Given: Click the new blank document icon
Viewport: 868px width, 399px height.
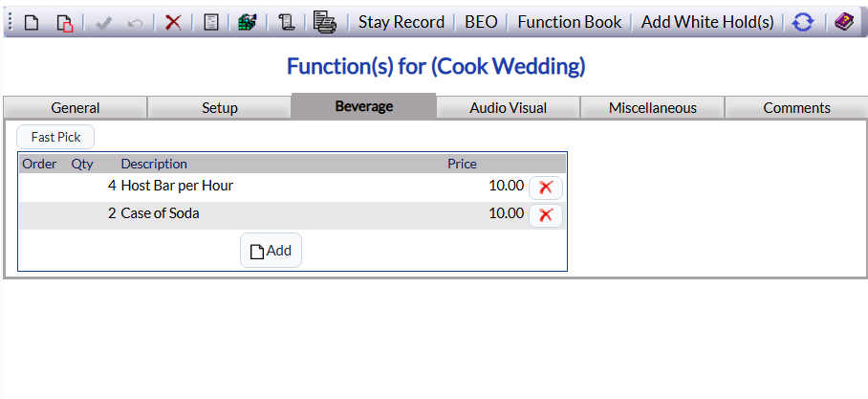Looking at the screenshot, I should [32, 23].
